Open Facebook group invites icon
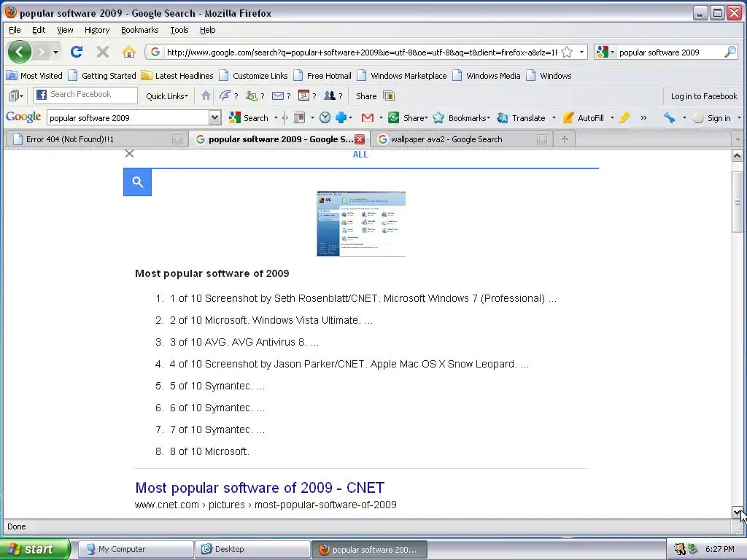 (x=330, y=96)
